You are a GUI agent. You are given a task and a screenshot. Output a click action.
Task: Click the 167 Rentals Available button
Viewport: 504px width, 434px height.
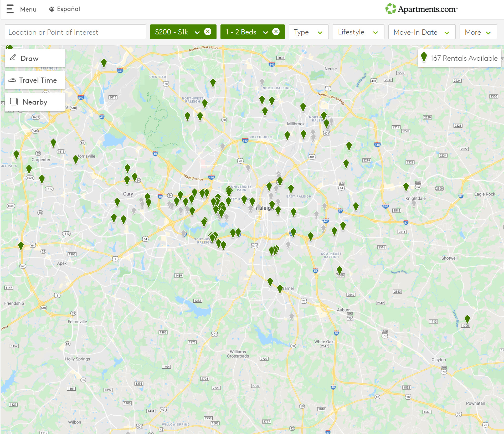point(459,58)
